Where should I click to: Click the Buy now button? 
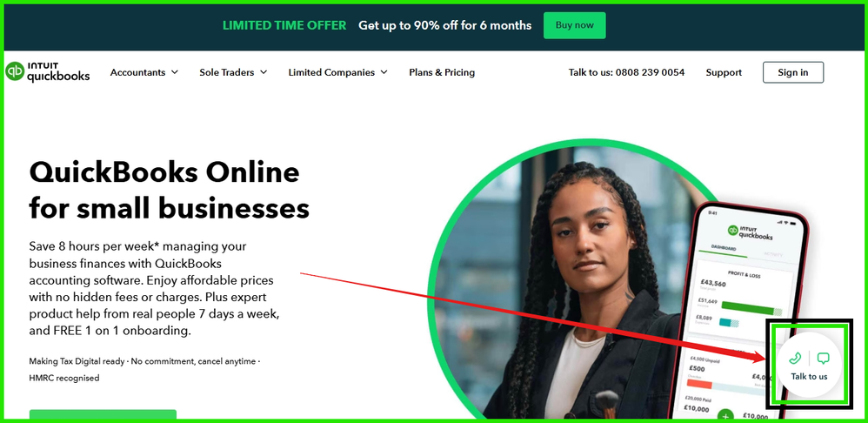point(574,25)
